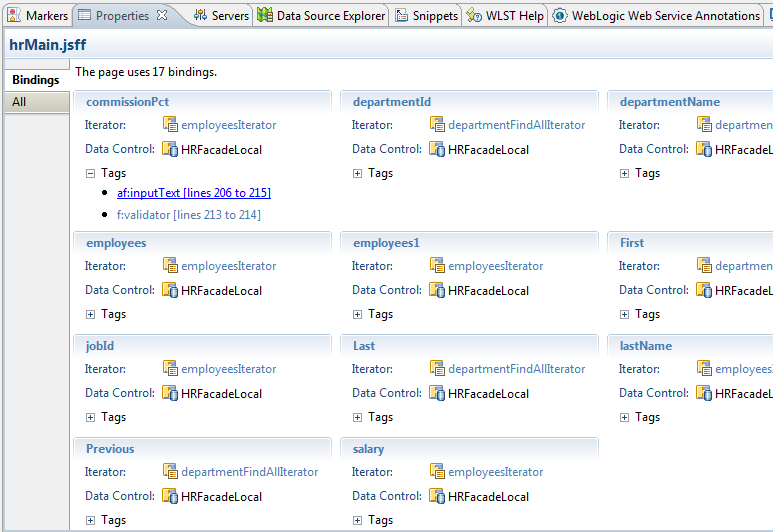This screenshot has height=532, width=773.
Task: Click iterator icon in lastName card
Action: tap(704, 368)
